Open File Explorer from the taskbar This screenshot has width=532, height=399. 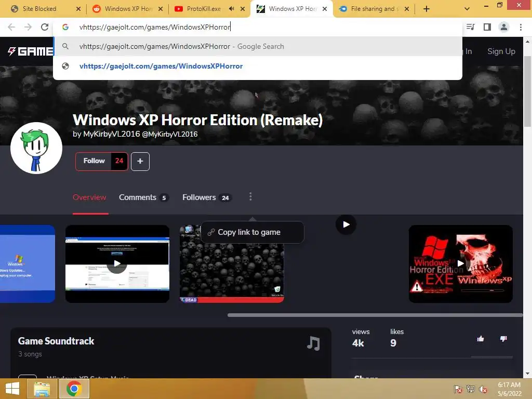pos(42,389)
